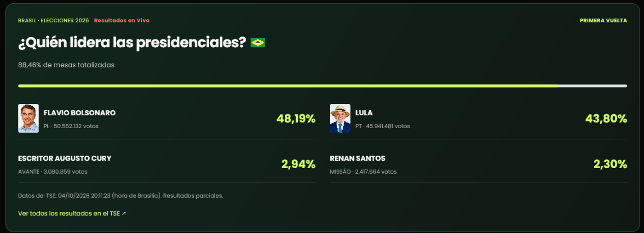Select the Lula candidate name
The image size is (644, 233).
[x=364, y=113]
